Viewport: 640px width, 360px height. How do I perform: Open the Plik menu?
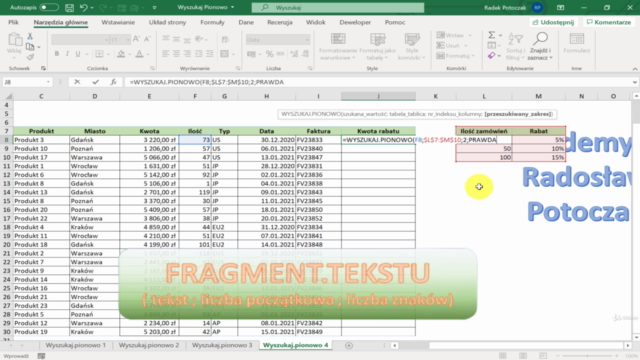pos(13,22)
